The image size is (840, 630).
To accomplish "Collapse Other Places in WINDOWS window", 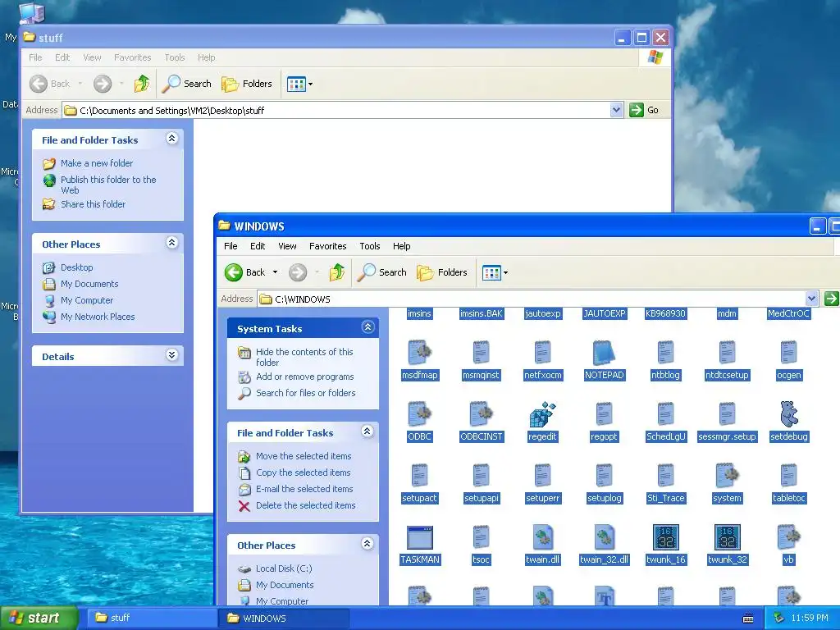I will click(367, 544).
